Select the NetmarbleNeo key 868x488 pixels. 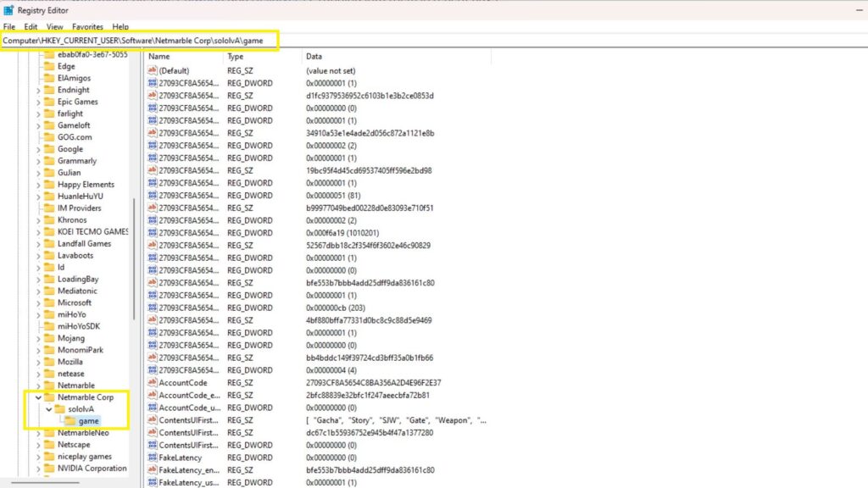pos(83,433)
